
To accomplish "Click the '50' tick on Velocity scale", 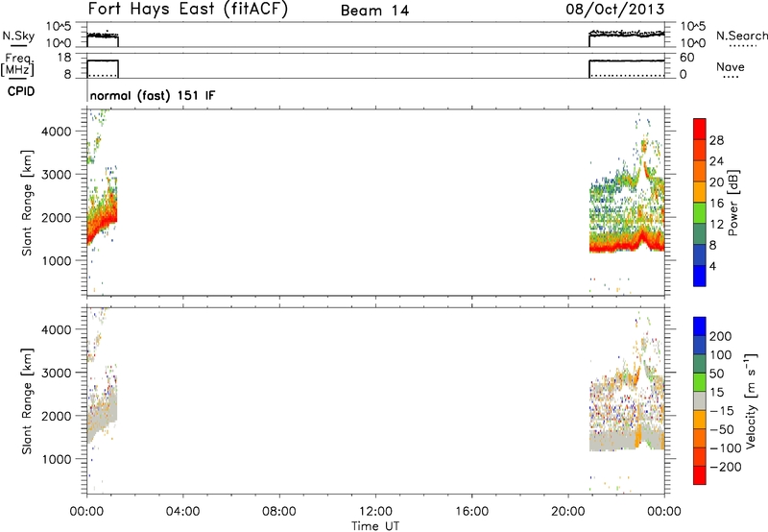I will pos(716,374).
